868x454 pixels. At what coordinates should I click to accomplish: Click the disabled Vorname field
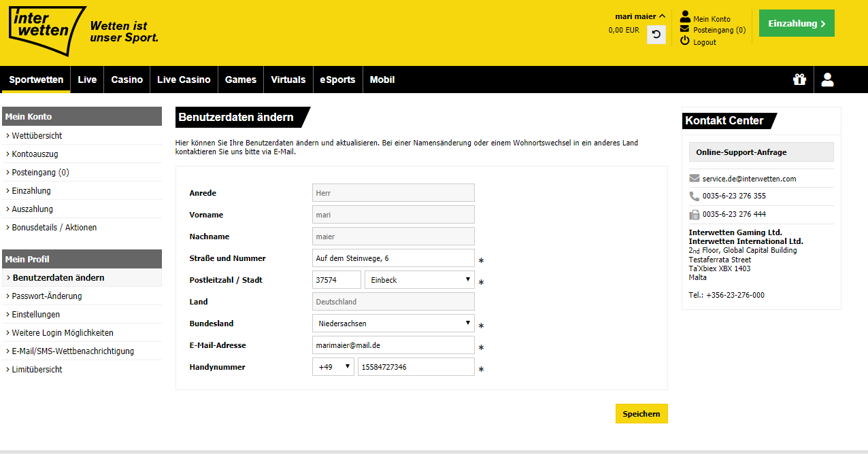pyautogui.click(x=393, y=215)
